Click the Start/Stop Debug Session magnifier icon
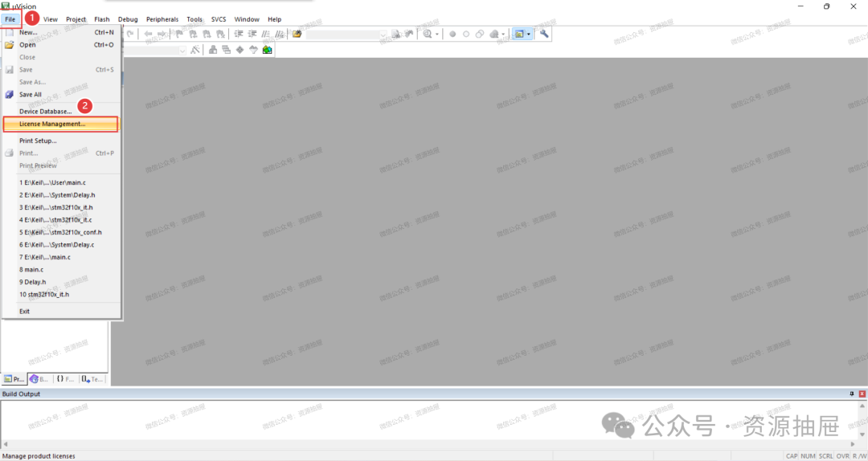The height and width of the screenshot is (461, 868). [428, 35]
